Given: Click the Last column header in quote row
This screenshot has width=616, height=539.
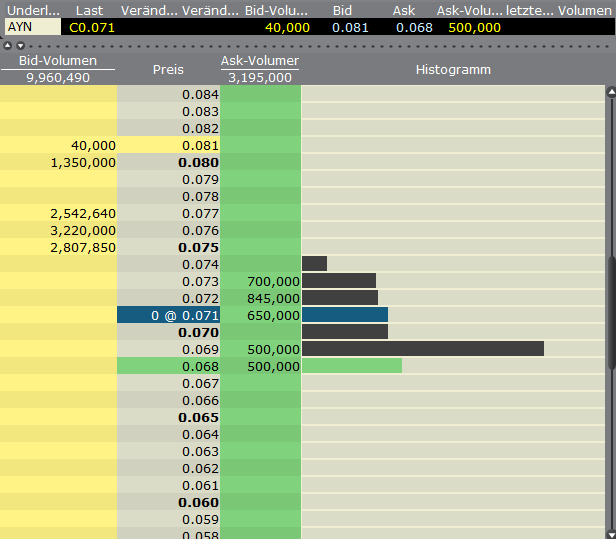Looking at the screenshot, I should 90,10.
